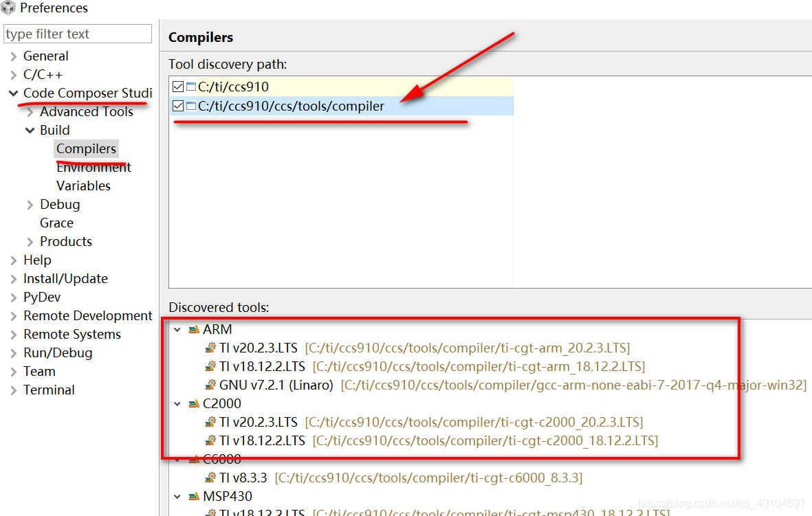Expand the General preferences node

point(14,56)
